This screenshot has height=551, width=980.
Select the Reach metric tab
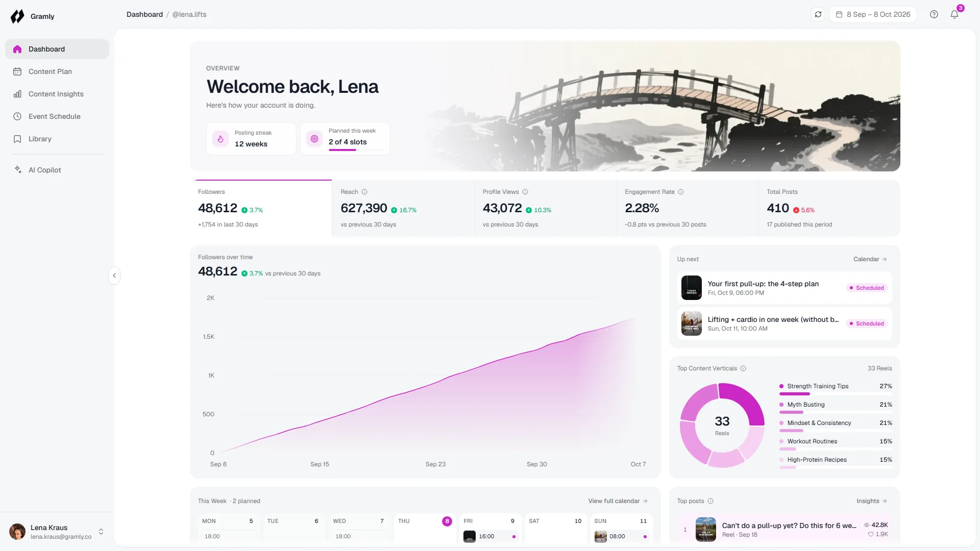(403, 208)
